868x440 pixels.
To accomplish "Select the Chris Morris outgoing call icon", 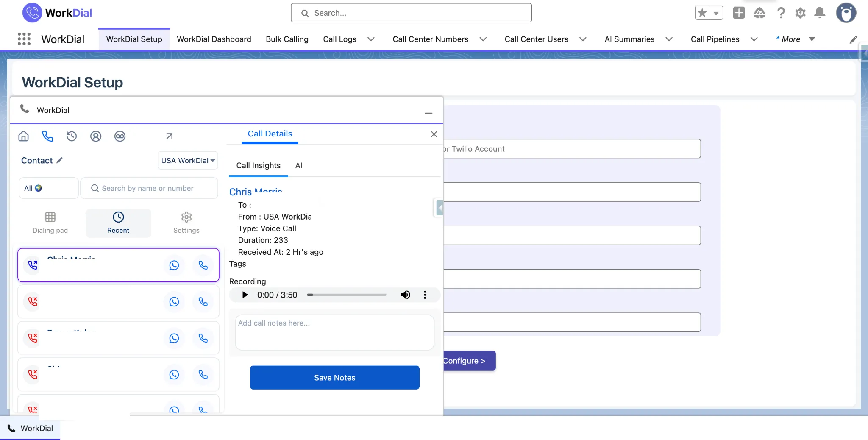I will (33, 265).
